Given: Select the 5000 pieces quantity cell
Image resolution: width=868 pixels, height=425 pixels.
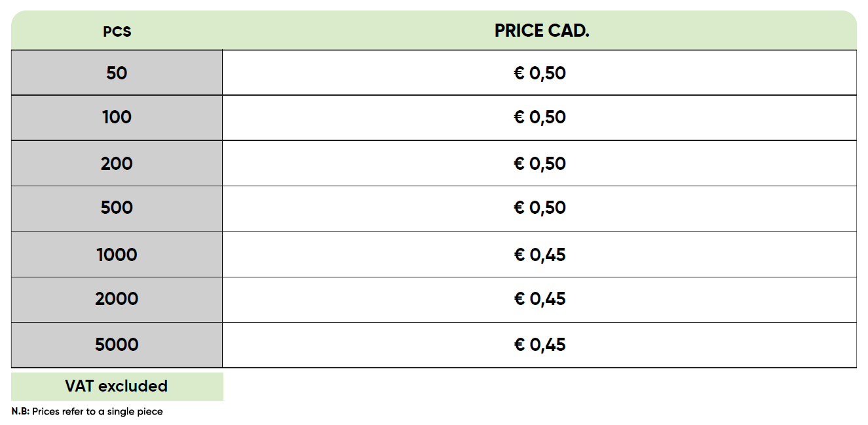Looking at the screenshot, I should point(117,345).
